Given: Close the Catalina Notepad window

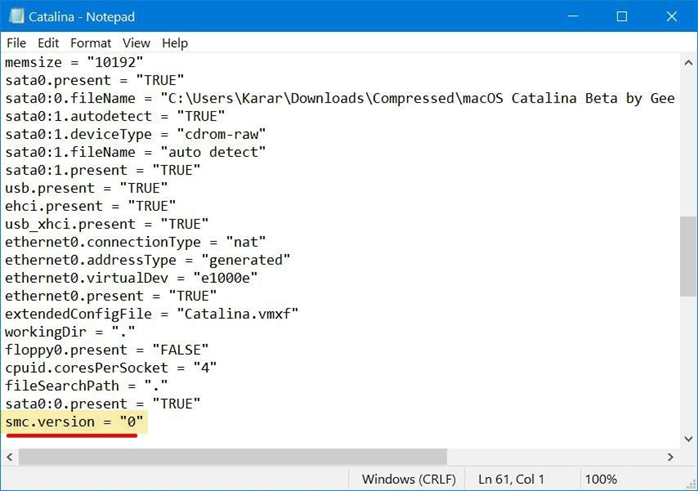Looking at the screenshot, I should pos(672,16).
